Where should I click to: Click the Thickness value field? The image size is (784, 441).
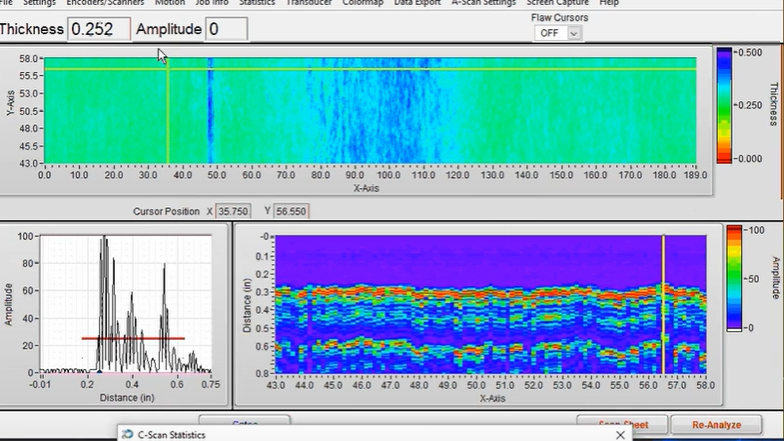(99, 29)
